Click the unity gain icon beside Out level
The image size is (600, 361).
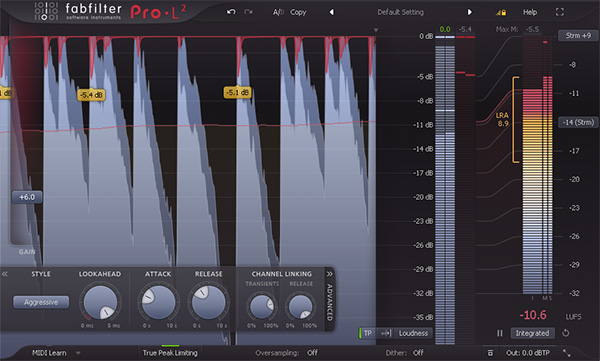490,353
